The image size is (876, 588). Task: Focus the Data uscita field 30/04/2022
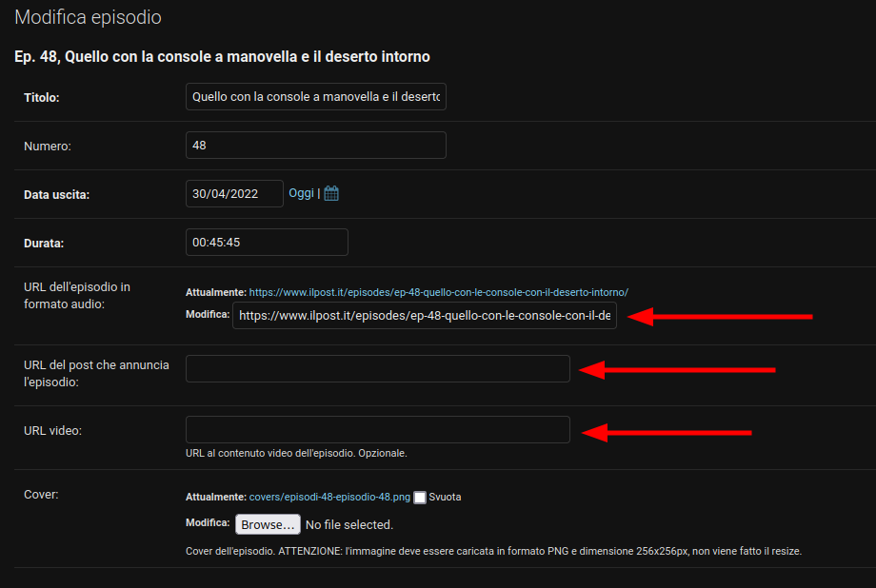(234, 194)
